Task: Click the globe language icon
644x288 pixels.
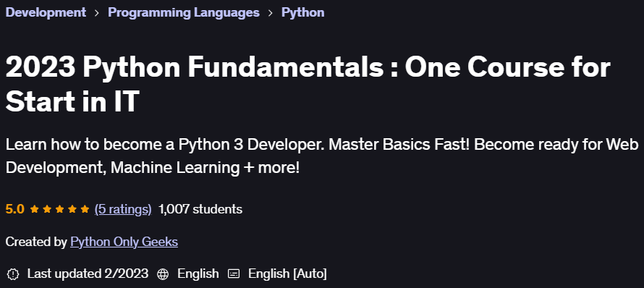Action: point(163,274)
